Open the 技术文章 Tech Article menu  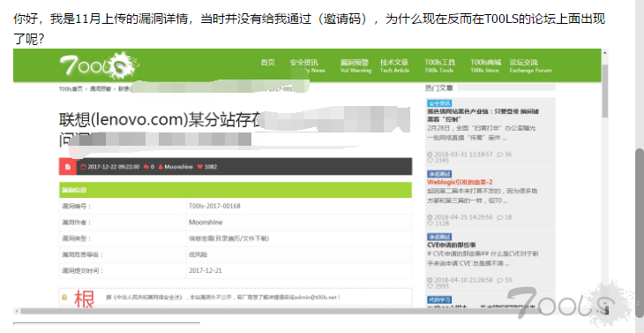tap(394, 65)
